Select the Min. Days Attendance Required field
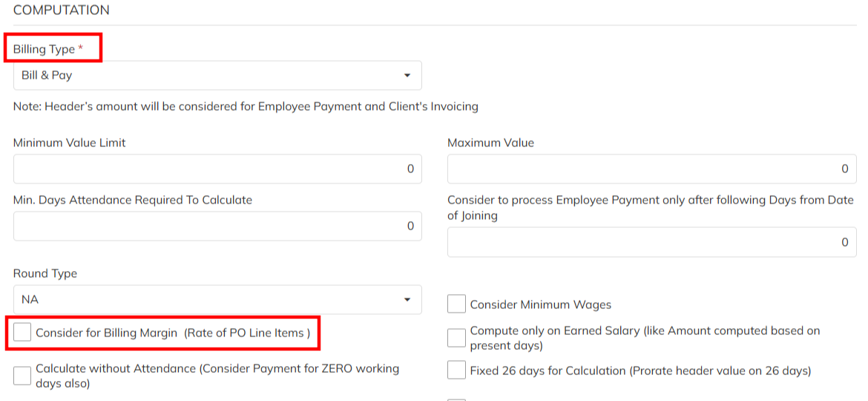The image size is (868, 401). pos(217,226)
